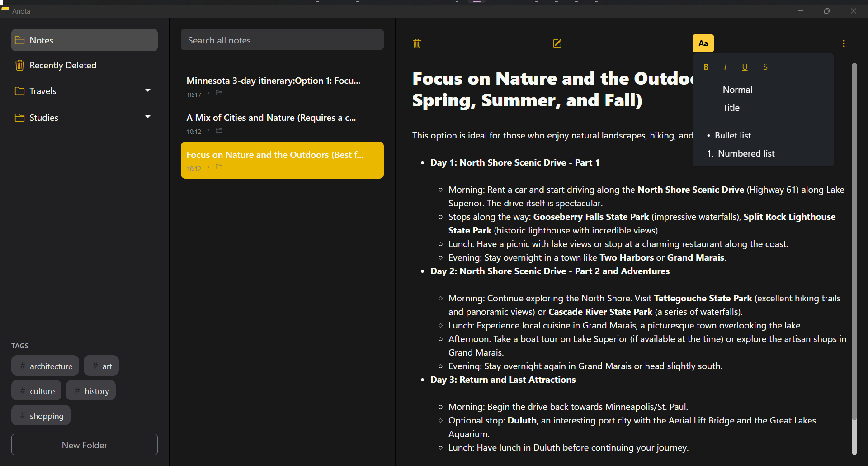Click the Gooseberry Falls State Park text
The height and width of the screenshot is (466, 868).
click(x=591, y=217)
